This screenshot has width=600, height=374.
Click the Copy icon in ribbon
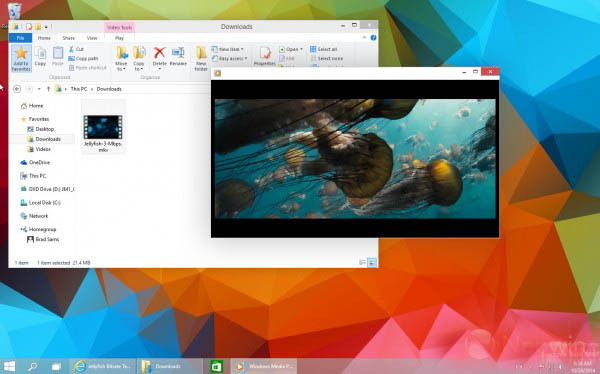40,56
